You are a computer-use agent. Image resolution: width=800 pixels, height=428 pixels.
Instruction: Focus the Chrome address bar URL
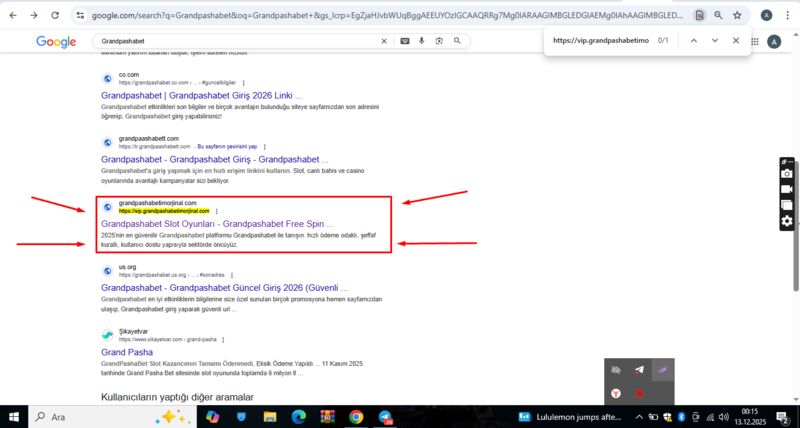[x=387, y=15]
